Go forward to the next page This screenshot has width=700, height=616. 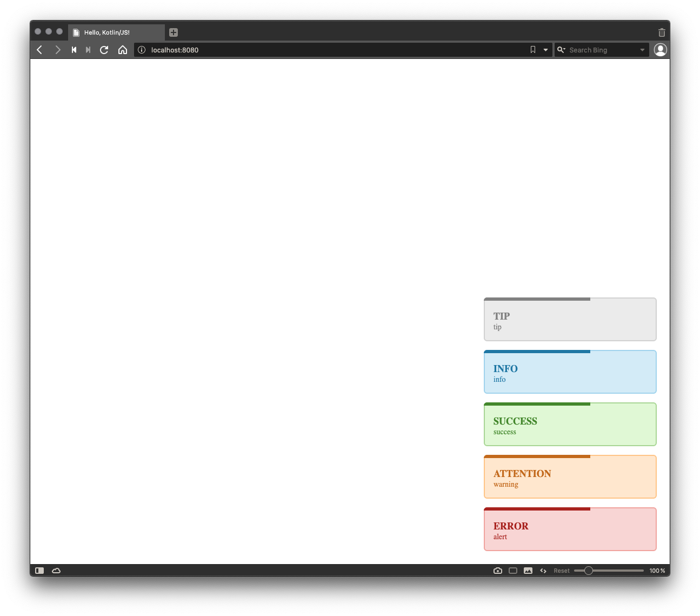pos(57,50)
